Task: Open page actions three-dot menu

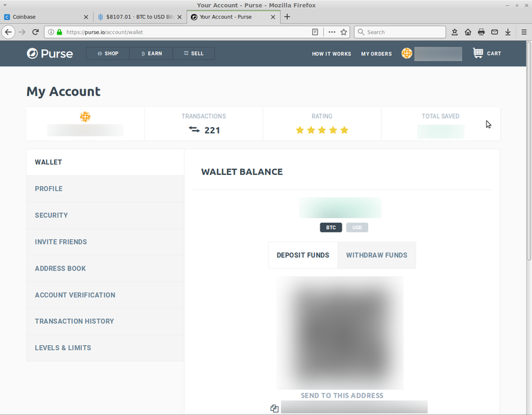Action: click(x=332, y=33)
